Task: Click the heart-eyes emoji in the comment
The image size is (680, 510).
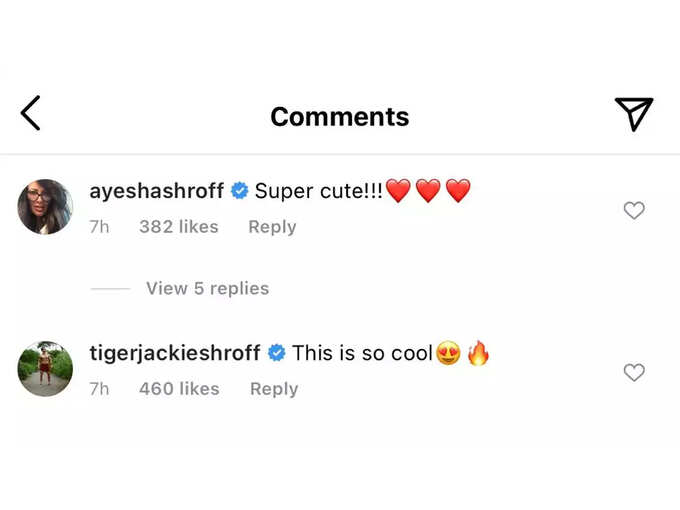Action: click(448, 353)
